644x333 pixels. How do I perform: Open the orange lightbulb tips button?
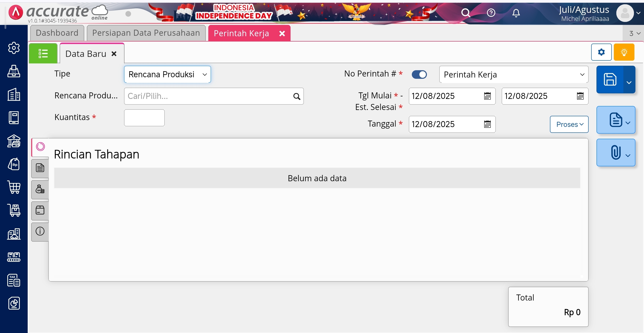click(624, 52)
